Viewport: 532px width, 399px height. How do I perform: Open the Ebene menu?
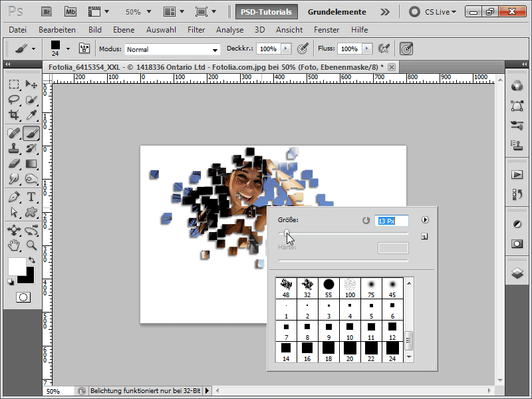[124, 30]
